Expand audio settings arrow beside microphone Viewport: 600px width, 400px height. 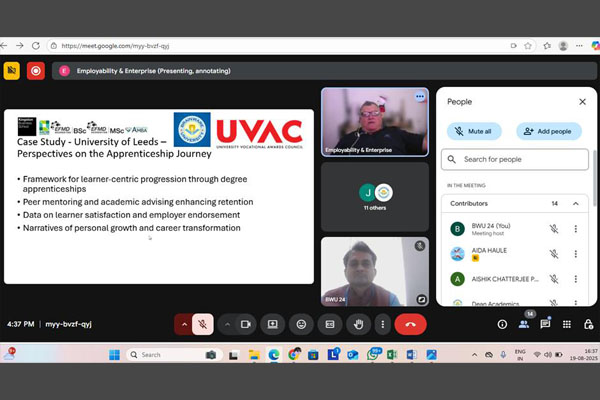(x=184, y=324)
